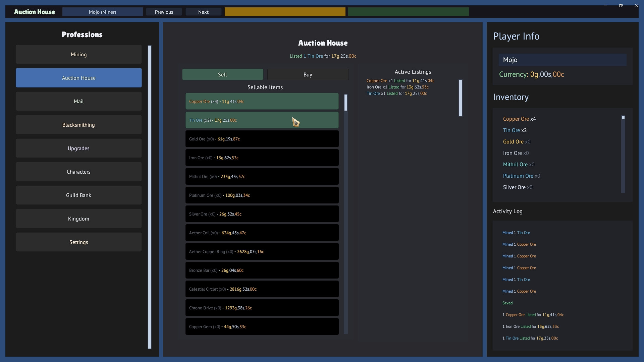
Task: Open the Settings panel
Action: pyautogui.click(x=78, y=242)
